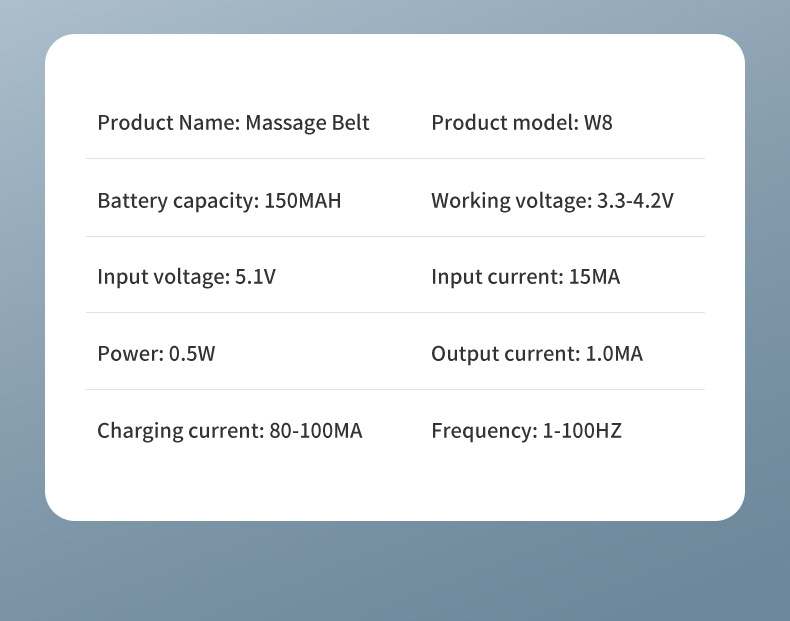Viewport: 790px width, 621px height.
Task: Click the 'Input voltage:' label
Action: click(163, 277)
